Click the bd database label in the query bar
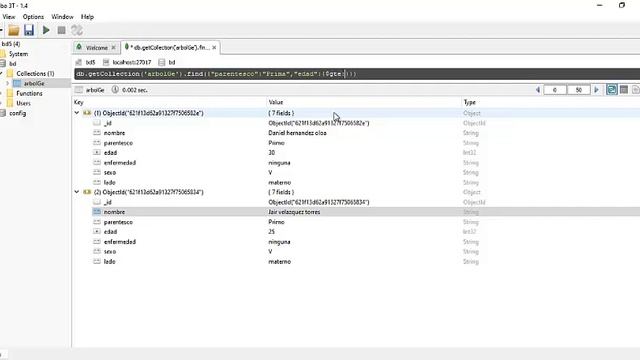This screenshot has width=640, height=360. [172, 62]
